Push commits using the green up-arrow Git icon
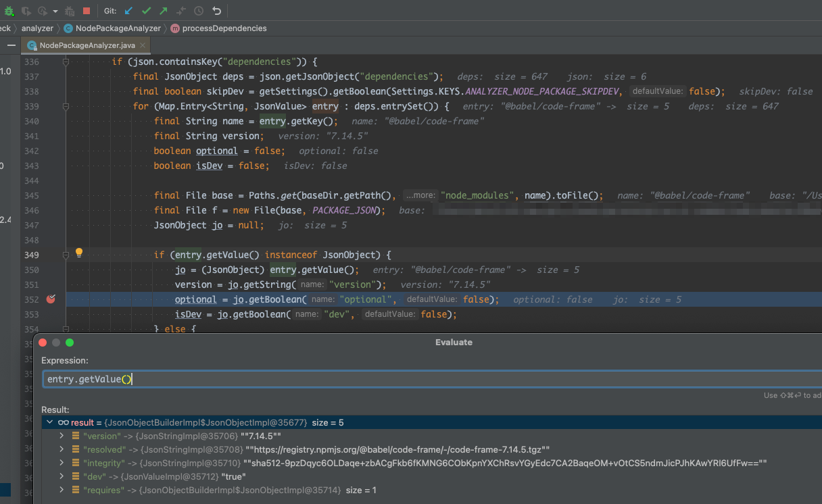Viewport: 822px width, 504px height. (x=165, y=10)
